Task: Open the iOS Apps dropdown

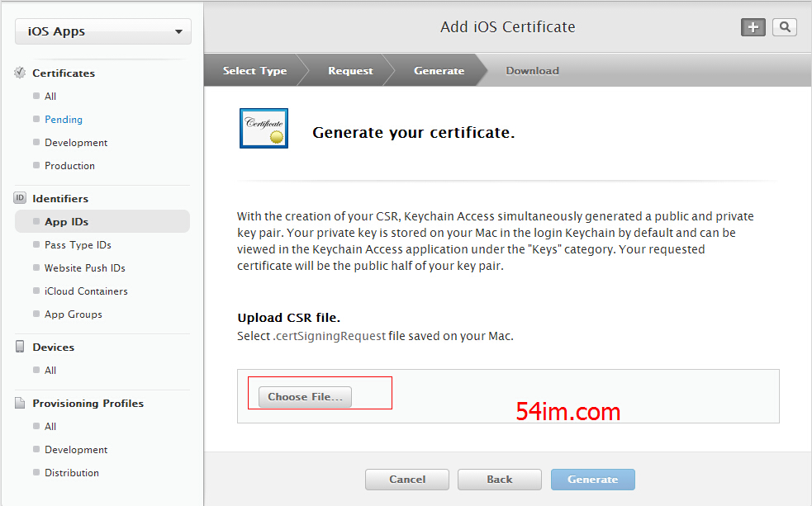Action: (x=103, y=31)
